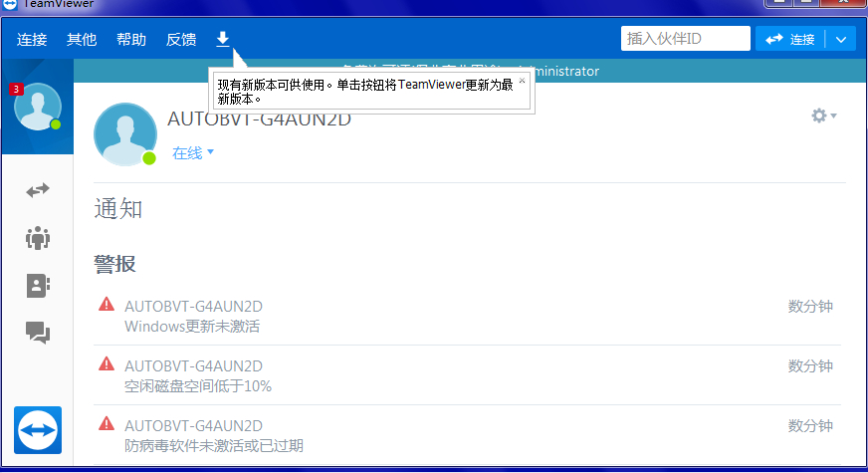Click the 通知 heading

pos(117,209)
